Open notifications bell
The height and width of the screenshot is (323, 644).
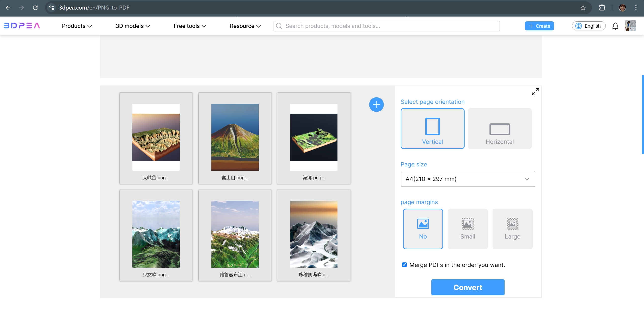[615, 26]
